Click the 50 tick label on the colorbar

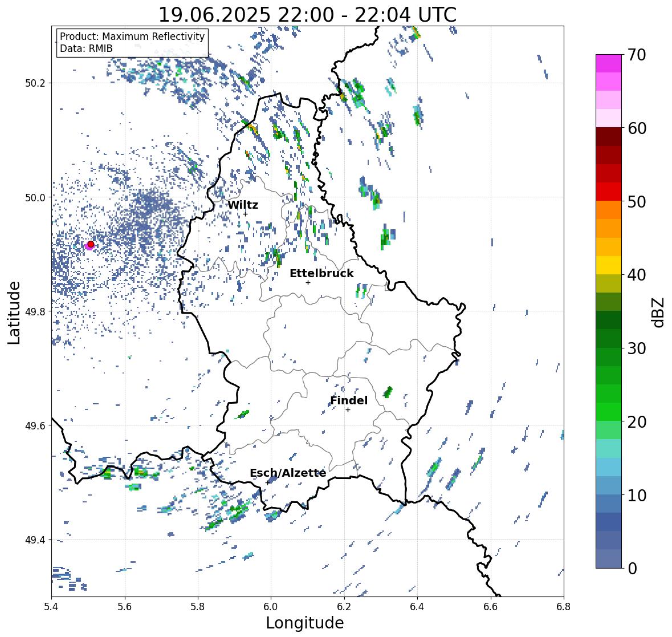point(637,201)
